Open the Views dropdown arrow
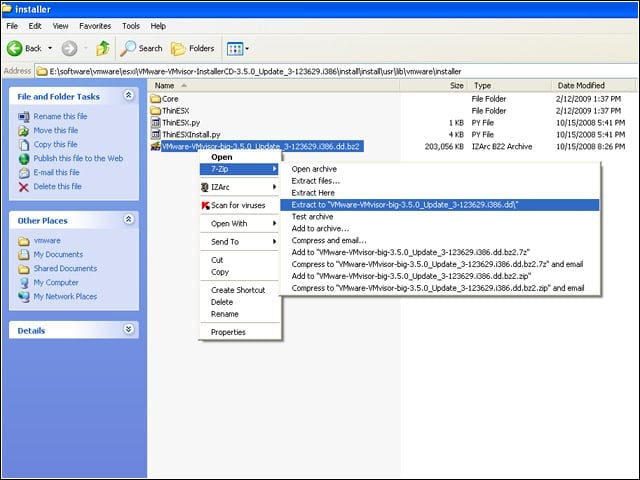The image size is (640, 480). (247, 49)
